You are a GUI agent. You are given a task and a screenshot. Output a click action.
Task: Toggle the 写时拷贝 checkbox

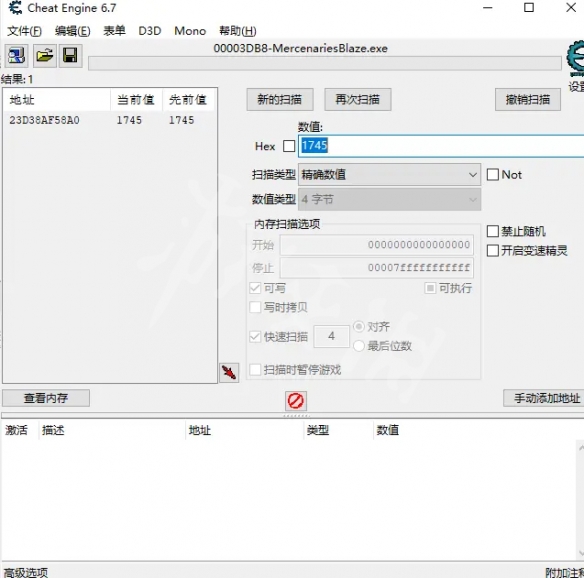255,307
